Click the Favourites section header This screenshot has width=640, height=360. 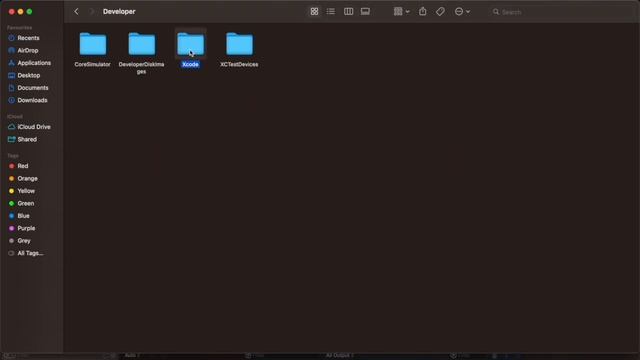[x=20, y=28]
